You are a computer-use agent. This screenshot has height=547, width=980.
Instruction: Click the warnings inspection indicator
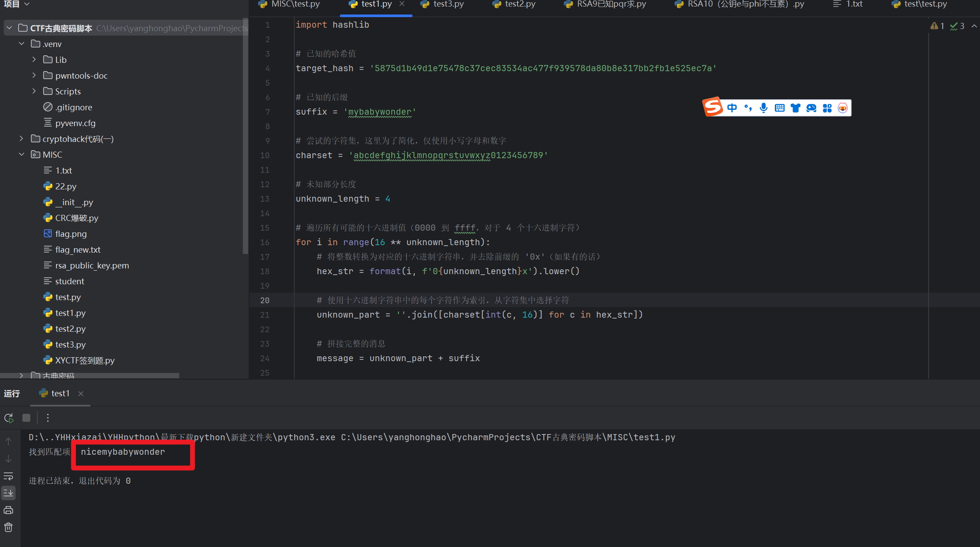tap(937, 26)
